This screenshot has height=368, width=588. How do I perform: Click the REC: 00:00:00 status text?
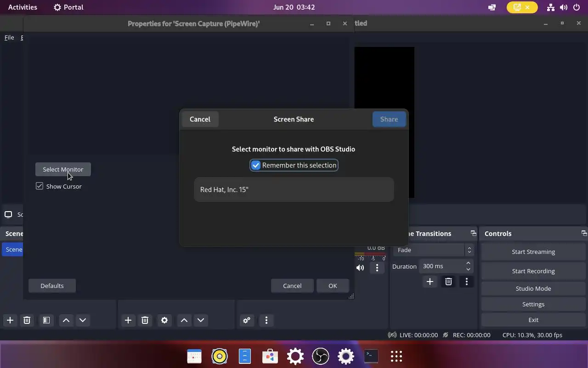pyautogui.click(x=471, y=335)
